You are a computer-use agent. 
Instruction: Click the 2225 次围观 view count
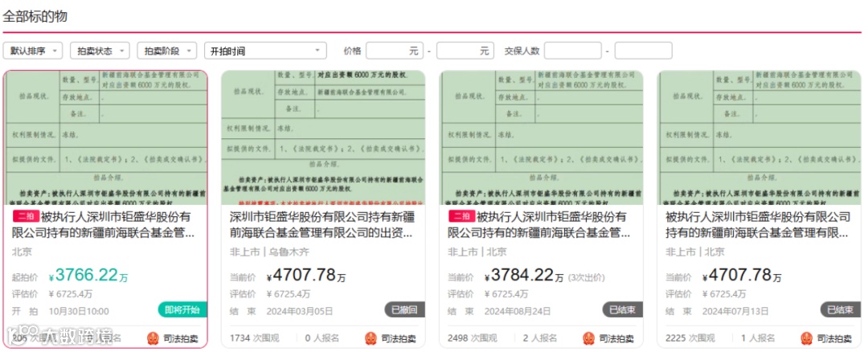pos(690,338)
